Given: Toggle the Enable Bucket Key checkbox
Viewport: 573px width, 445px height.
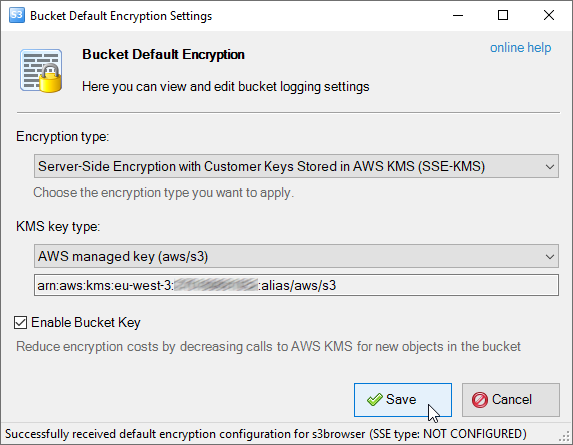Looking at the screenshot, I should click(20, 323).
